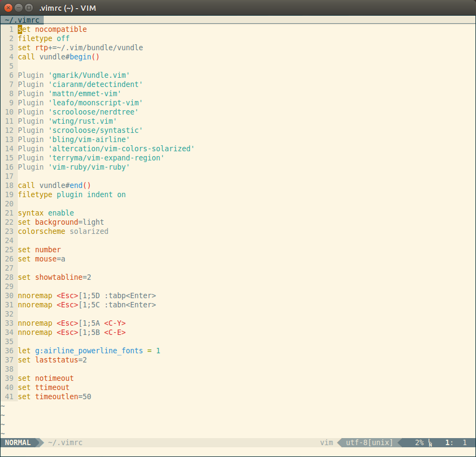Click on 'call vundle#begin()' text

(59, 57)
